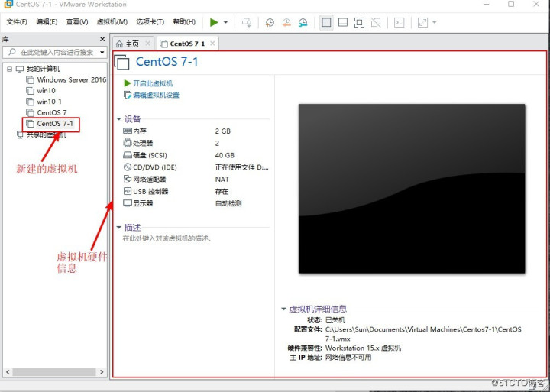This screenshot has height=392, width=550.
Task: Open the library search filter dropdown
Action: tap(102, 52)
